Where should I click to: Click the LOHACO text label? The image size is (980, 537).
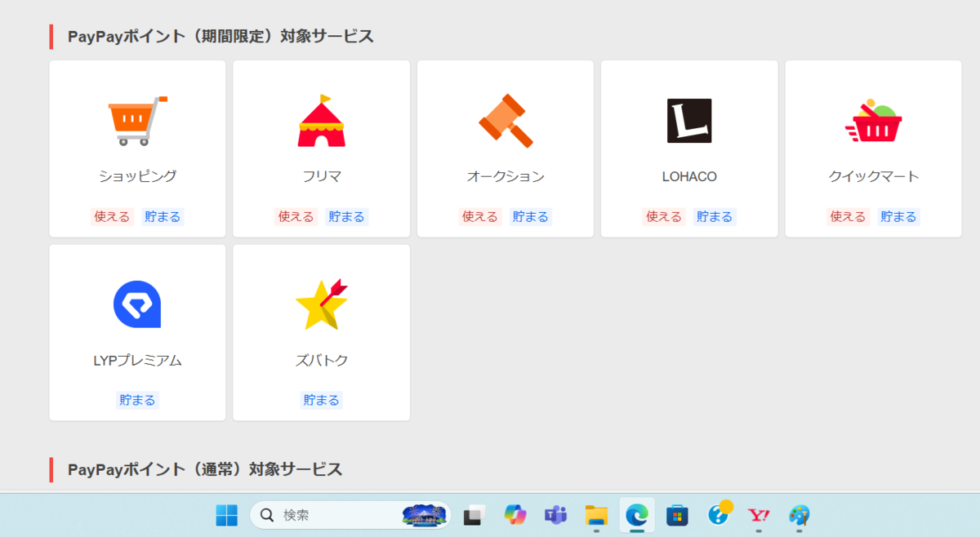pyautogui.click(x=689, y=176)
